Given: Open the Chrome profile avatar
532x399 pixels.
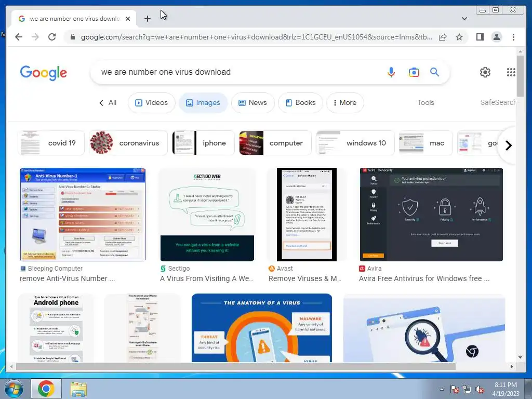Looking at the screenshot, I should click(496, 37).
